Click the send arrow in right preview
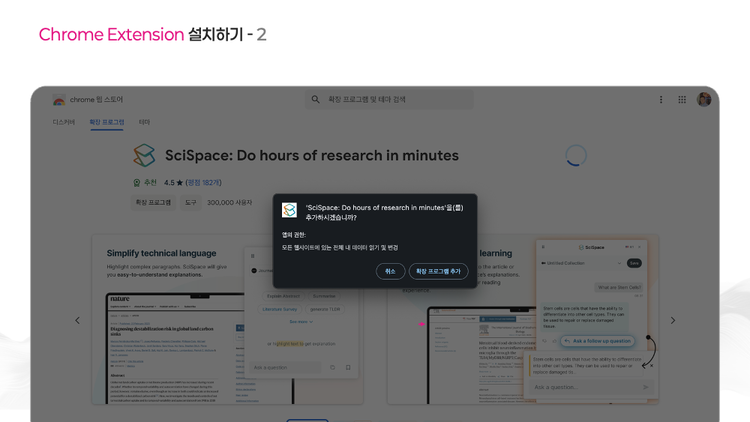 pyautogui.click(x=646, y=387)
